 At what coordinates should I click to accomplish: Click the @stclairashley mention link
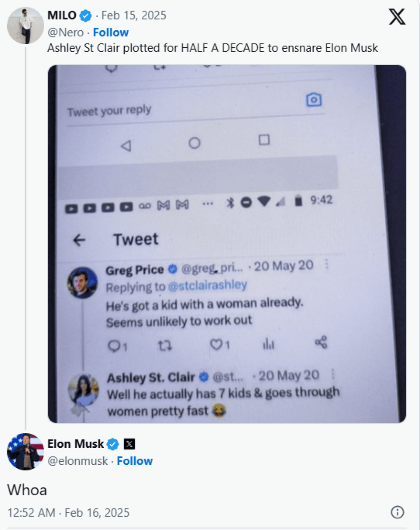click(207, 285)
